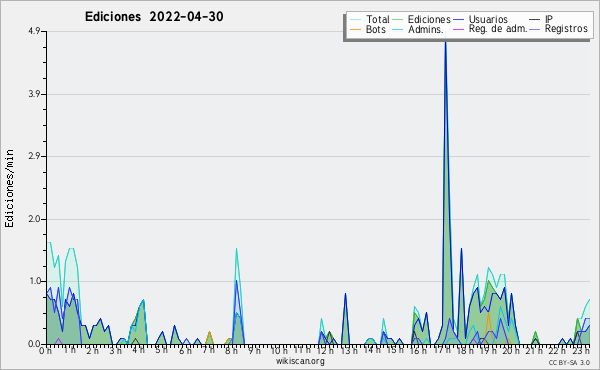Click the '0 h' x-axis label
Screen dimensions: 600x370
pos(46,350)
